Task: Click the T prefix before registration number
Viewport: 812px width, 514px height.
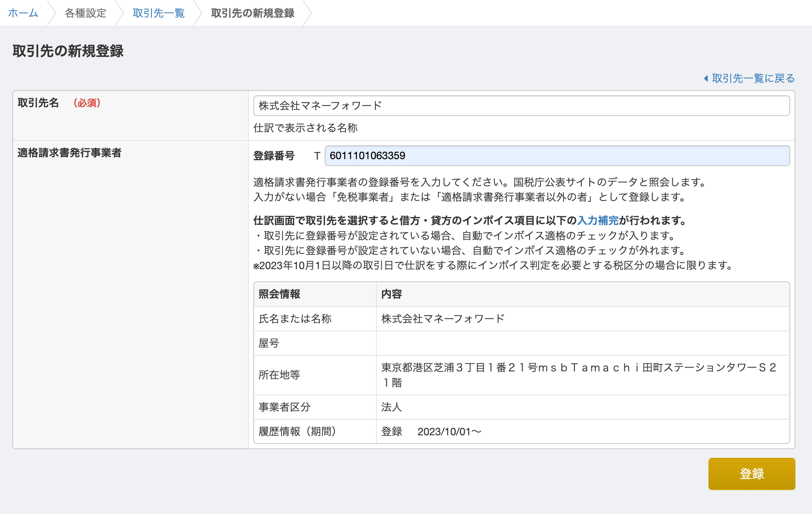Action: coord(317,156)
